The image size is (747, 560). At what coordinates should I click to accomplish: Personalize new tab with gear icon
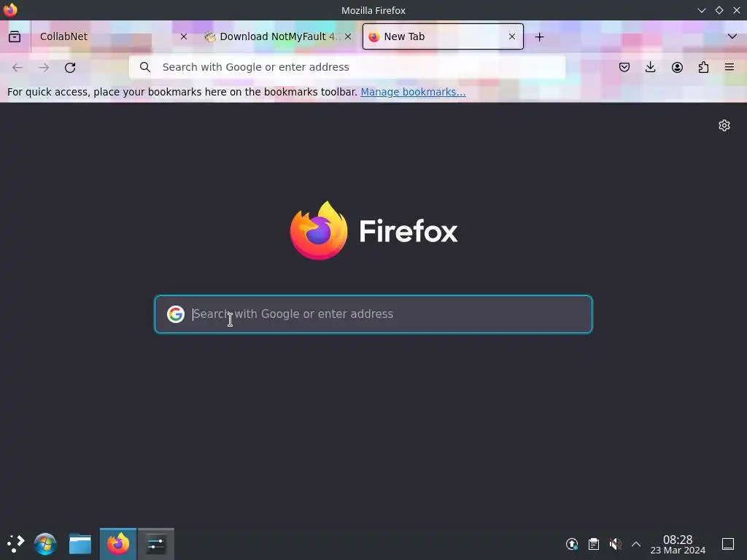(724, 125)
